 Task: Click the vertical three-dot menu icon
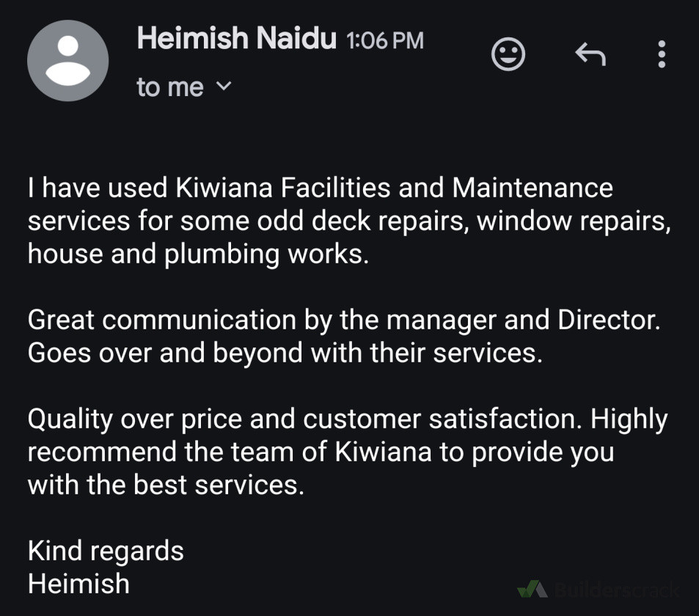point(661,53)
